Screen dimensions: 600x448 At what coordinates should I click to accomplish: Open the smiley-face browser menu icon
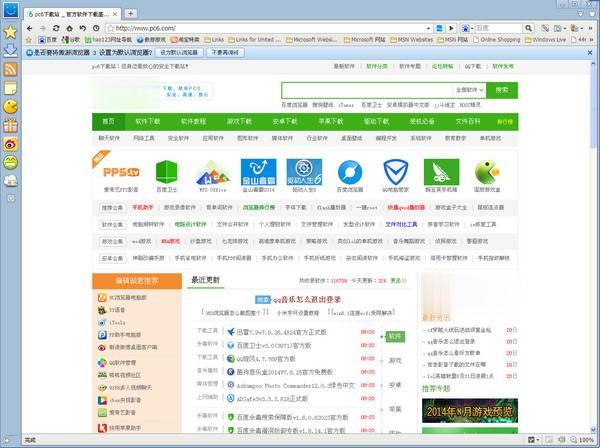pyautogui.click(x=11, y=10)
